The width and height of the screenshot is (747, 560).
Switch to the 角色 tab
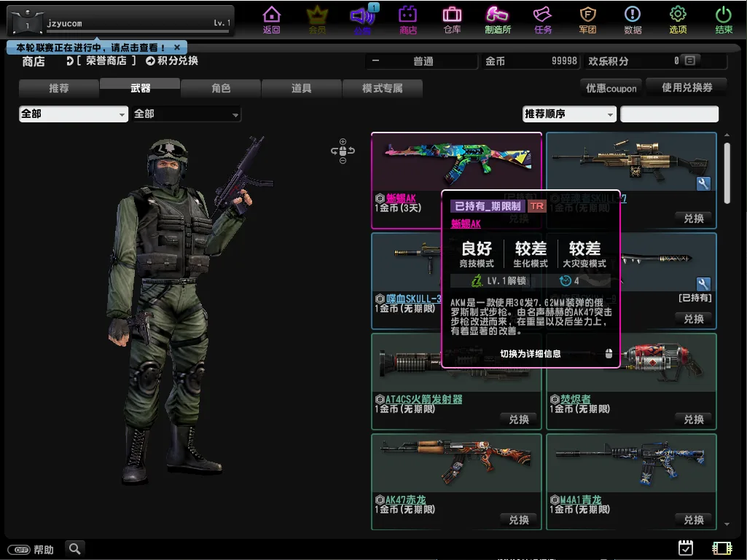pyautogui.click(x=221, y=89)
